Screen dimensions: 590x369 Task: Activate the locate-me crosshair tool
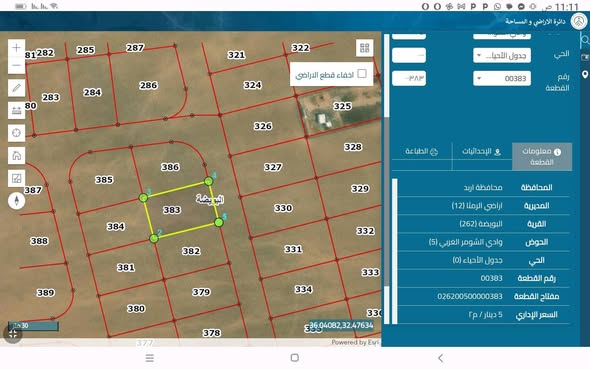tap(16, 133)
